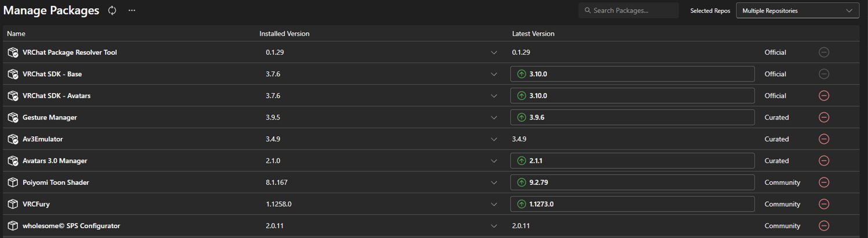The height and width of the screenshot is (238, 868).
Task: Expand VRCFury installed version dropdown
Action: [494, 204]
